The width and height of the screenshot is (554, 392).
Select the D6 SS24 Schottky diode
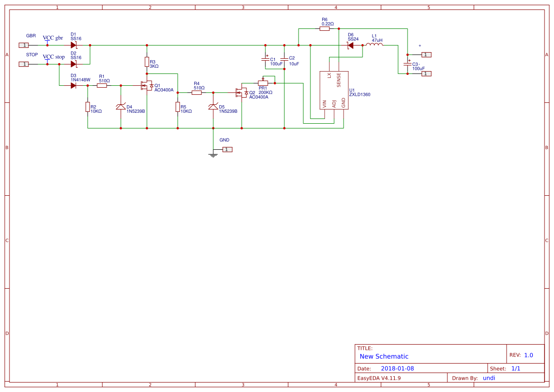pos(350,46)
